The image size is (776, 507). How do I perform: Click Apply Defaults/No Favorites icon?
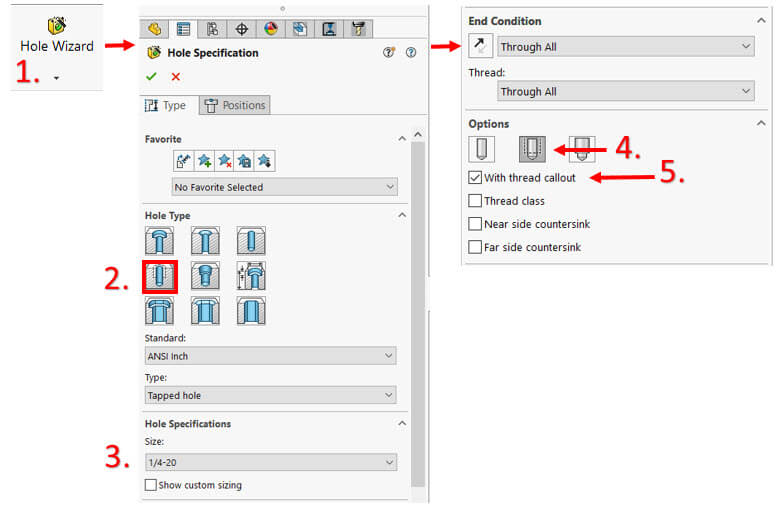pyautogui.click(x=184, y=161)
